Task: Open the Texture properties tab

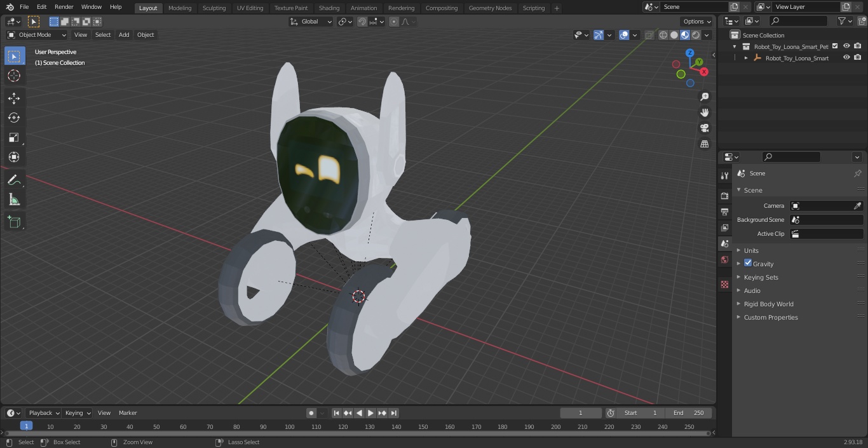Action: [x=724, y=284]
